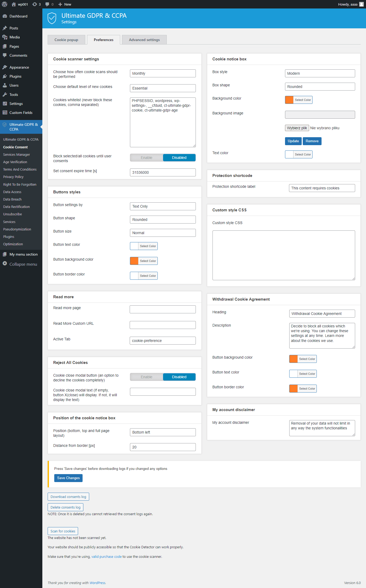Image resolution: width=366 pixels, height=588 pixels.
Task: Switch to Preferences tab
Action: point(103,40)
